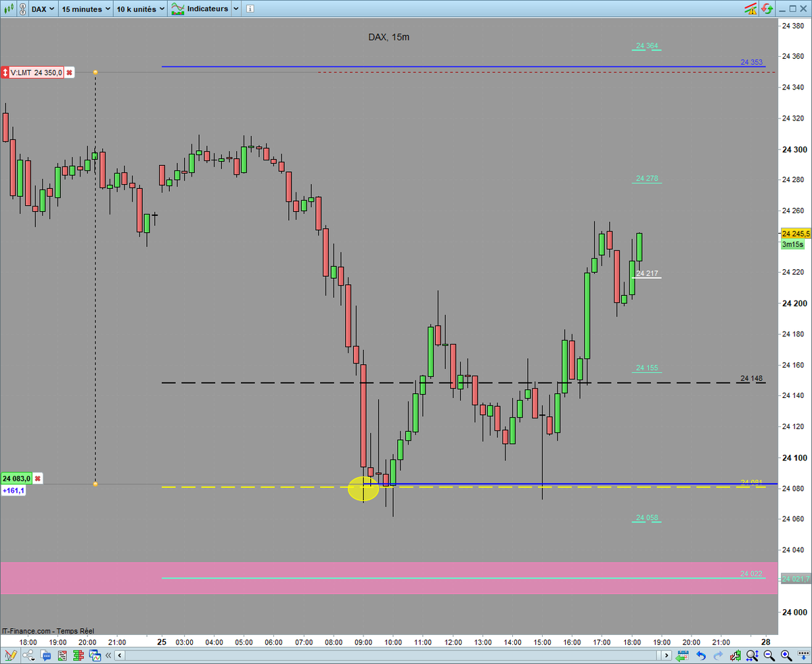Open the chart windows overlay icon
Viewport: 812px width, 664px height.
pyautogui.click(x=95, y=655)
